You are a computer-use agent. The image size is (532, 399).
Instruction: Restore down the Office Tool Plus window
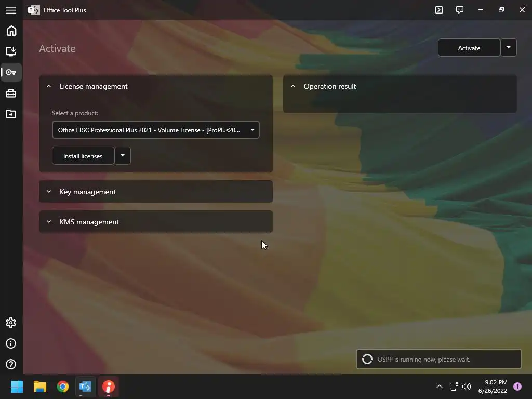pyautogui.click(x=501, y=10)
